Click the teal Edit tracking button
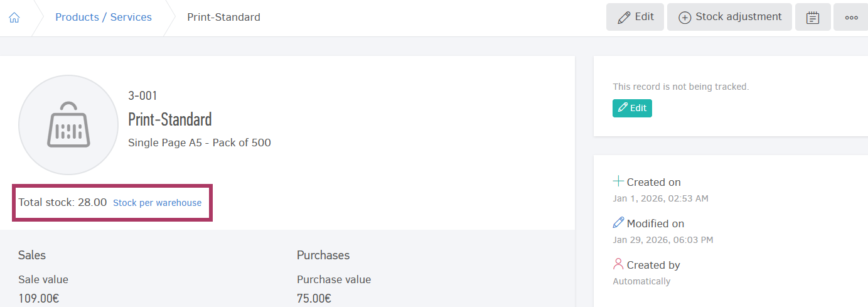Viewport: 868px width, 307px height. (x=632, y=108)
